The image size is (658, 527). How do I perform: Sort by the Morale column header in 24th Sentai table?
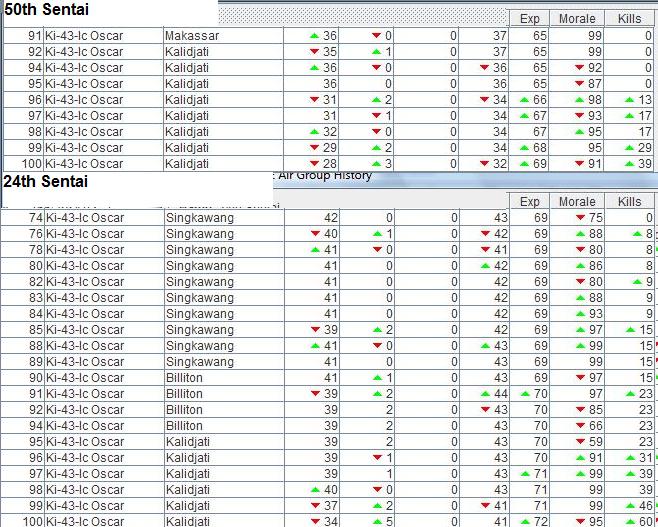577,201
